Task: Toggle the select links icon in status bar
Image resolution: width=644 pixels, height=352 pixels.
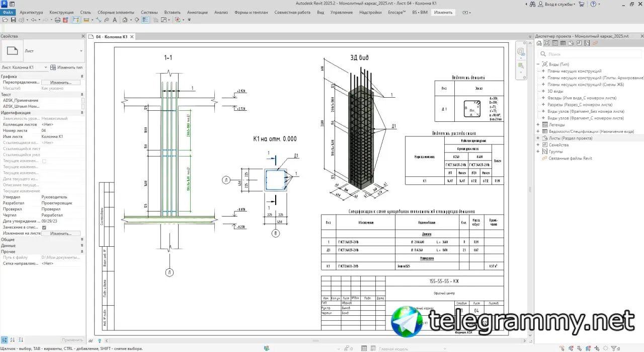Action: coord(562,348)
